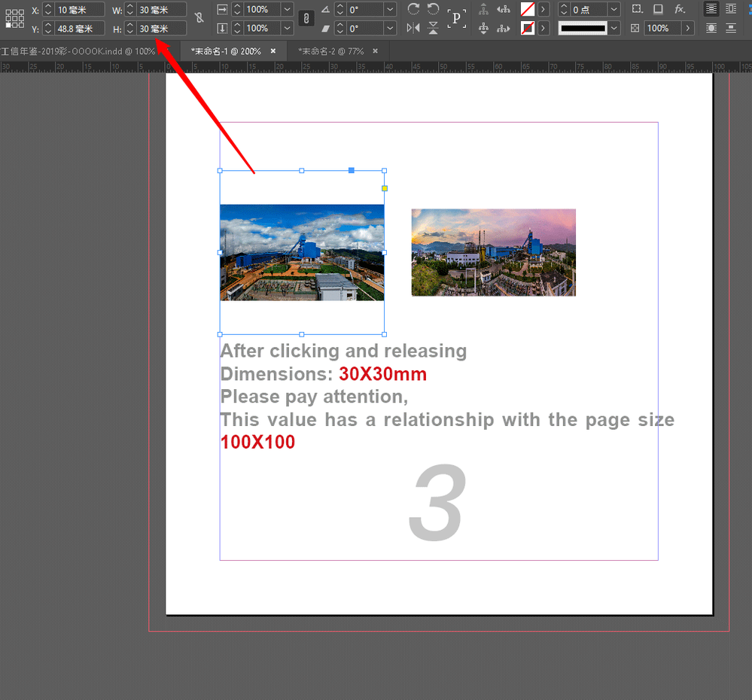752x700 pixels.
Task: Open the shear angle dropdown
Action: click(x=390, y=29)
